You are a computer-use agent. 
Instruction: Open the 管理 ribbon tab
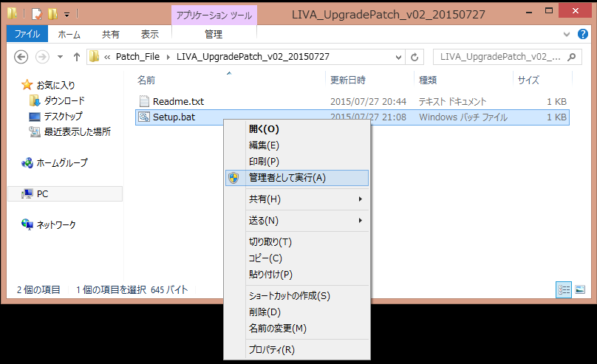pos(214,34)
